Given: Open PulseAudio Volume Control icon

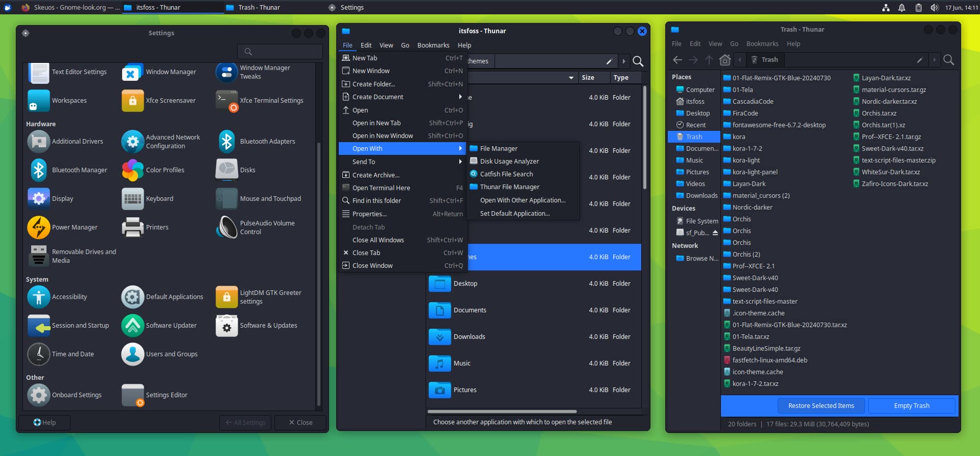Looking at the screenshot, I should click(x=226, y=227).
